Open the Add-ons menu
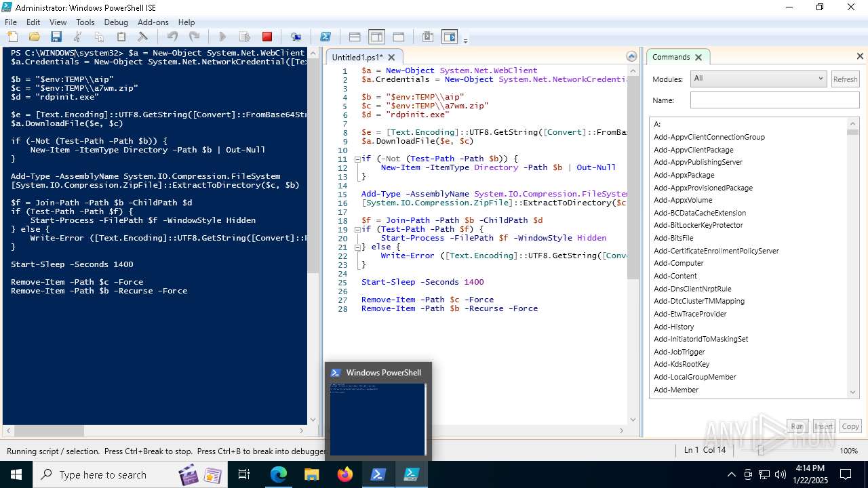The image size is (868, 488). (153, 22)
